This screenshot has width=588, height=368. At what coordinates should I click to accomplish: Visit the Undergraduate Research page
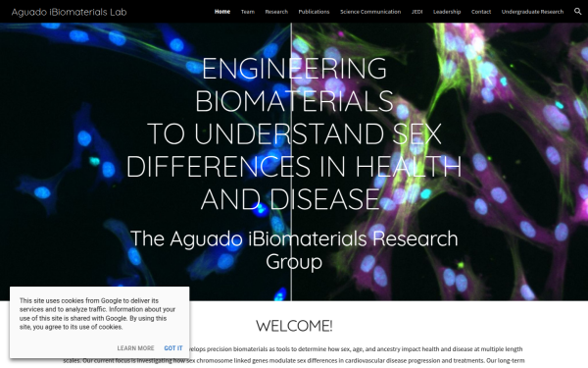coord(532,12)
